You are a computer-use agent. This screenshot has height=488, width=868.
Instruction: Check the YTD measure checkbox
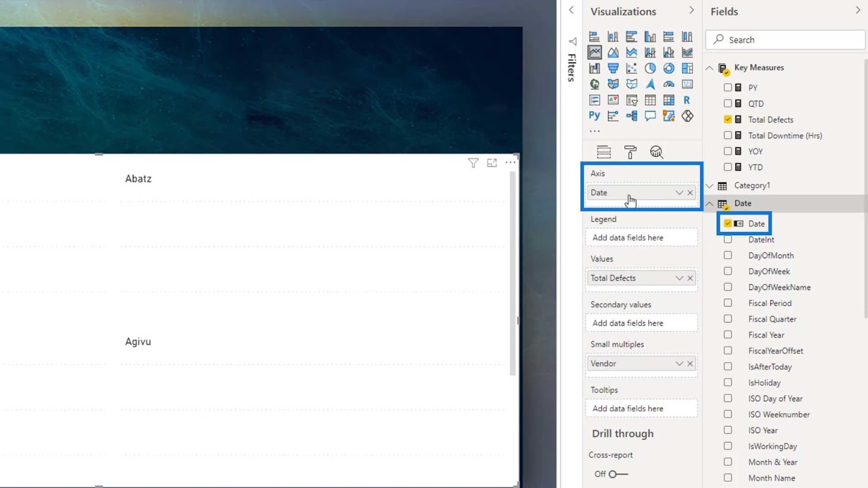click(x=727, y=167)
